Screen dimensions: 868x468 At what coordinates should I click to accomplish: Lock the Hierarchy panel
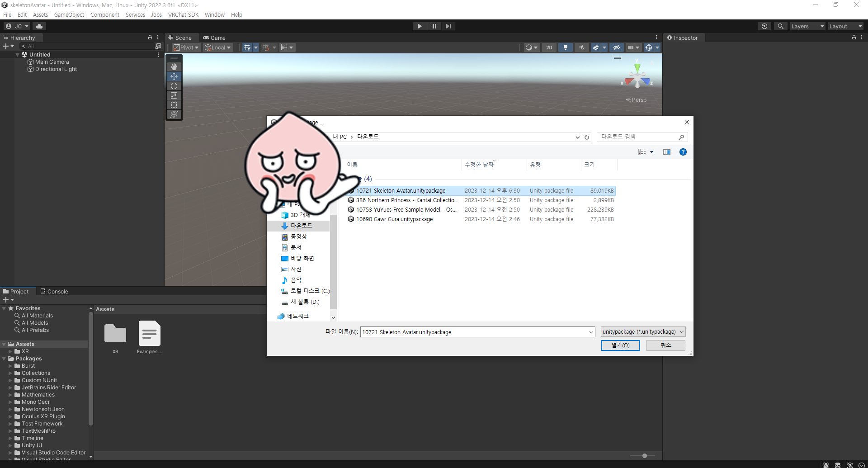click(x=150, y=38)
